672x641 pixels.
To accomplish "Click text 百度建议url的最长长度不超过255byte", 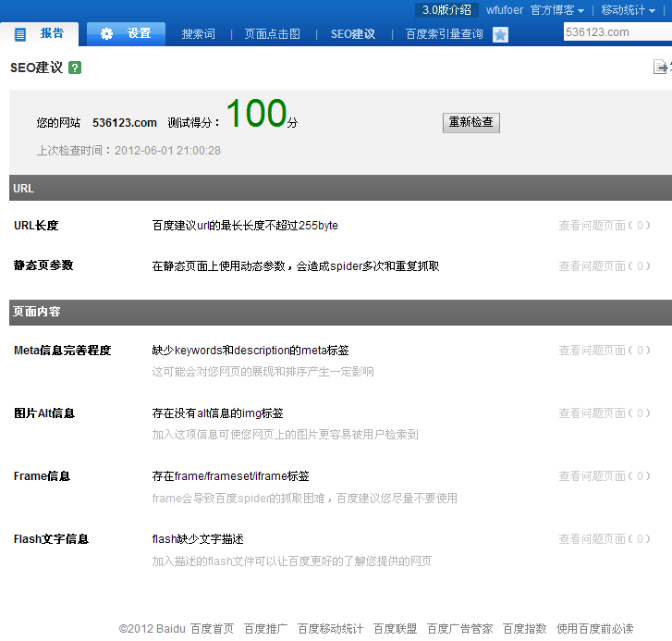I will pos(245,225).
